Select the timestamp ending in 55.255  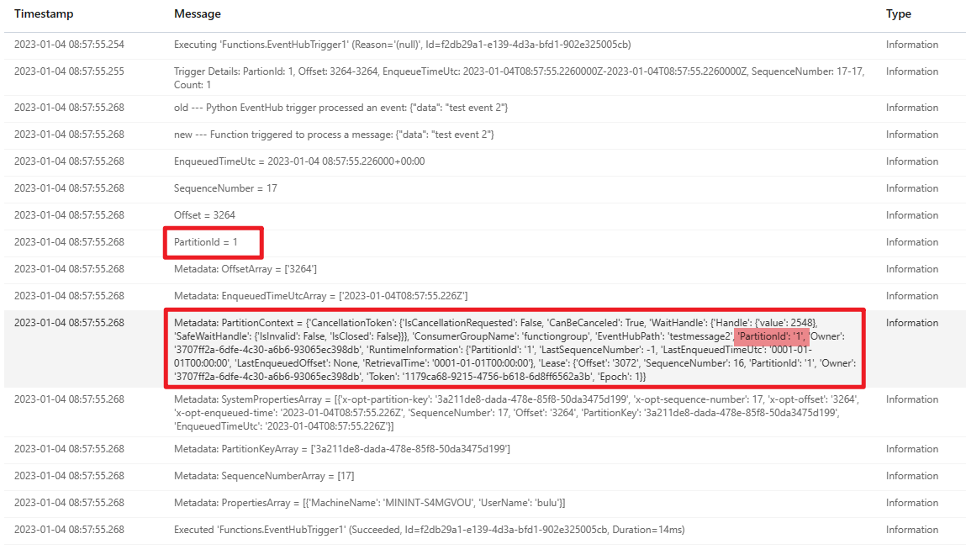click(69, 71)
